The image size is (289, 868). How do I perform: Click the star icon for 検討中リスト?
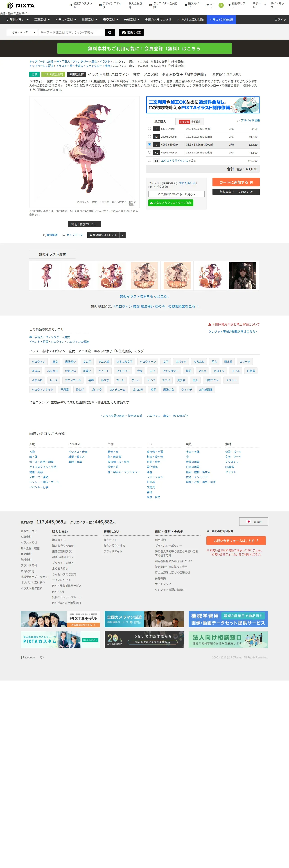coord(229,5)
